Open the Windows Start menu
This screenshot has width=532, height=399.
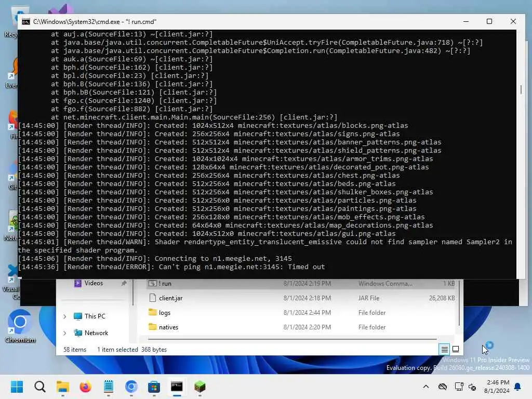17,387
